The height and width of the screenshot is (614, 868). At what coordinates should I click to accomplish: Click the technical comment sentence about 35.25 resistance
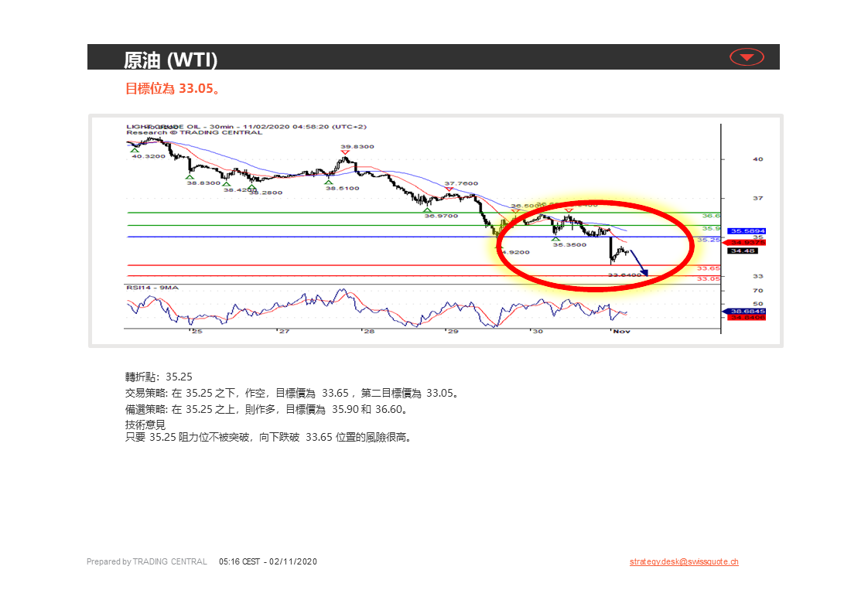(268, 437)
